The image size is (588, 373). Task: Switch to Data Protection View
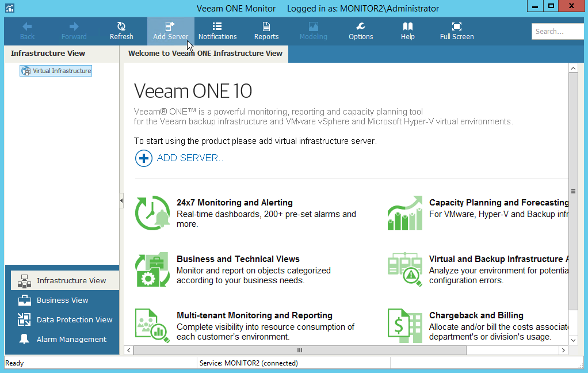click(x=65, y=319)
